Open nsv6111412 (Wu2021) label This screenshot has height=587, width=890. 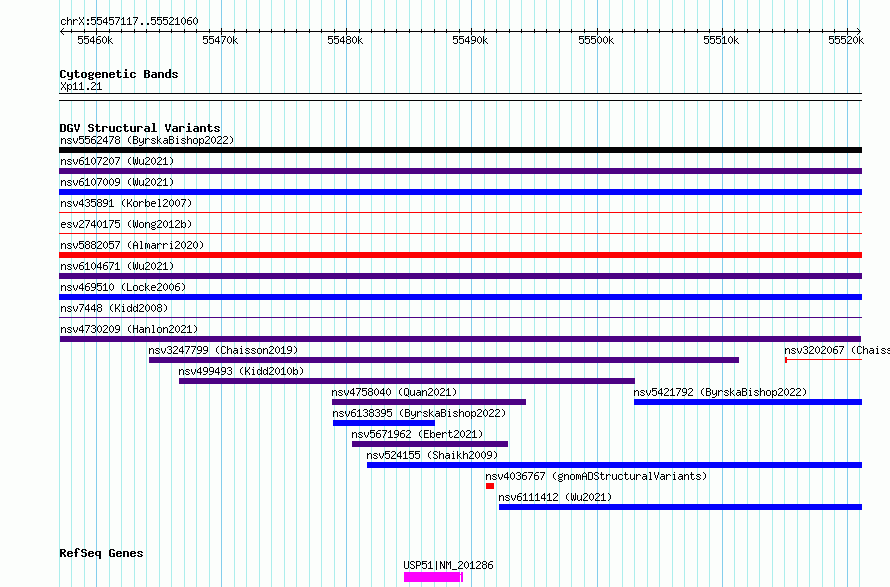(x=555, y=497)
